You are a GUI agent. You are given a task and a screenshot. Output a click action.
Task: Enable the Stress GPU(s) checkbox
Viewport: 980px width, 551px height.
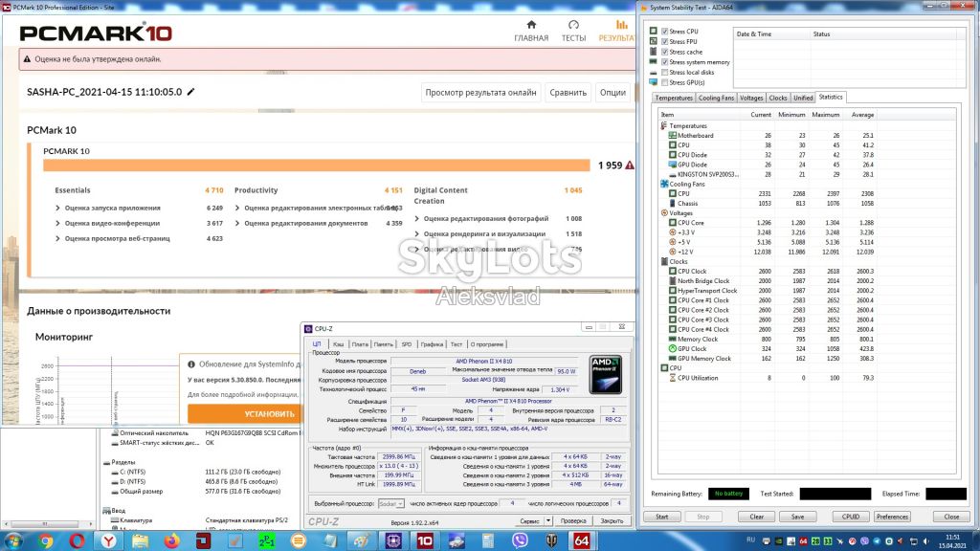coord(664,82)
